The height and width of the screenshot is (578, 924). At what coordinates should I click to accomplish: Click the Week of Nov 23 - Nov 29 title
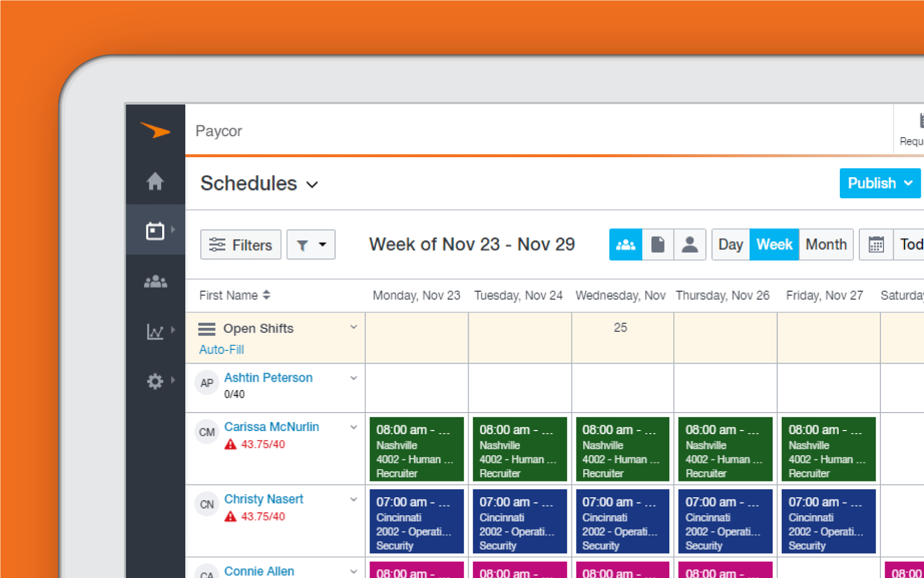pos(472,245)
